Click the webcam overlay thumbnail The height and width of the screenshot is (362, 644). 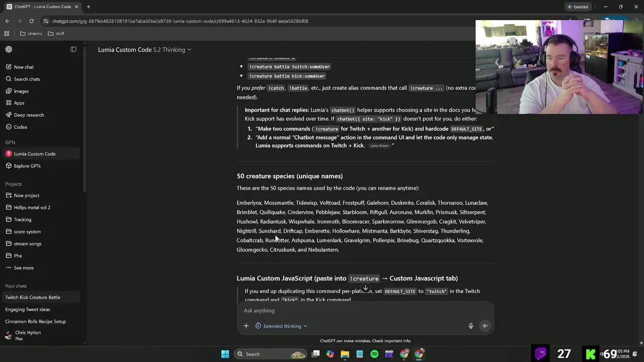click(559, 67)
